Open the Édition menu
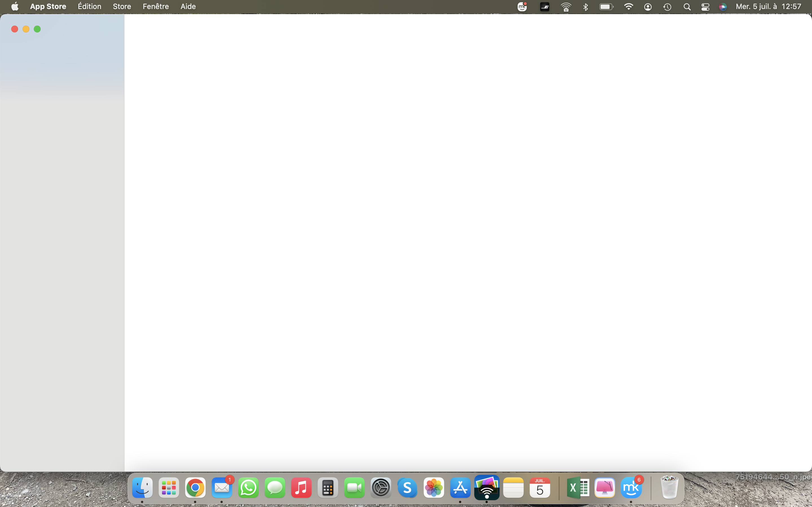Viewport: 812px width, 507px height. click(89, 7)
